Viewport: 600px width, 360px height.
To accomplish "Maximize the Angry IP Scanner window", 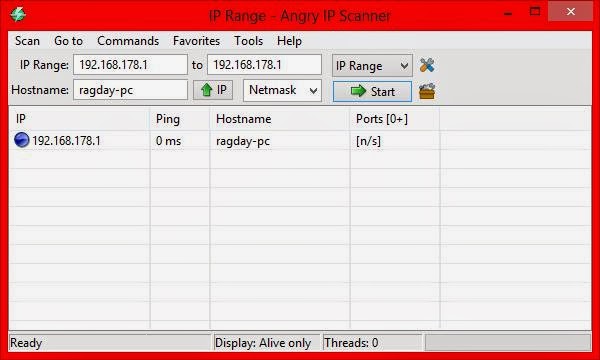I will coord(535,12).
